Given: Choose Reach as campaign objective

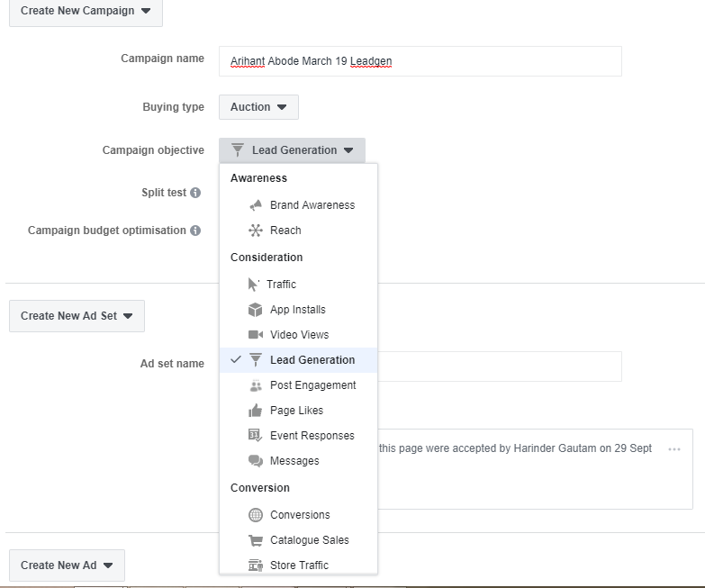Looking at the screenshot, I should tap(299, 231).
